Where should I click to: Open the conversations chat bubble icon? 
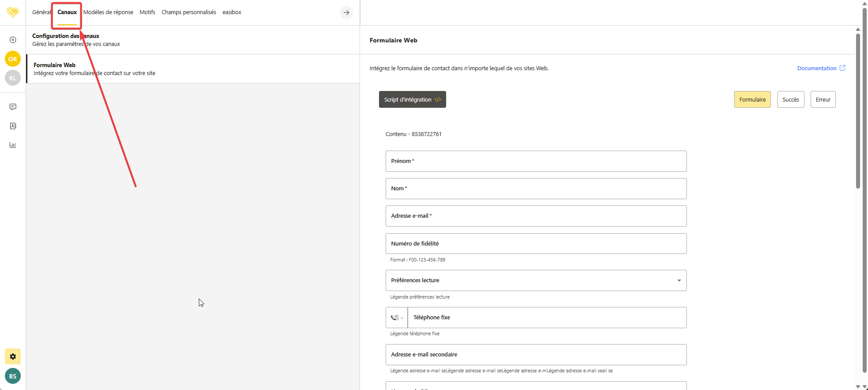[13, 107]
